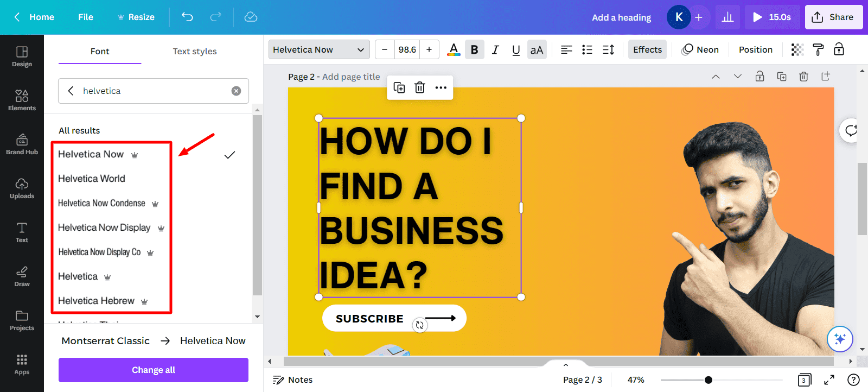The height and width of the screenshot is (392, 868).
Task: Open the text color picker
Action: click(454, 50)
